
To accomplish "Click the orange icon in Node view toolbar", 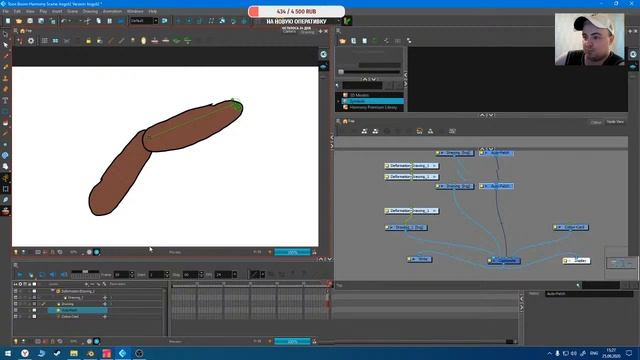I will tap(419, 131).
